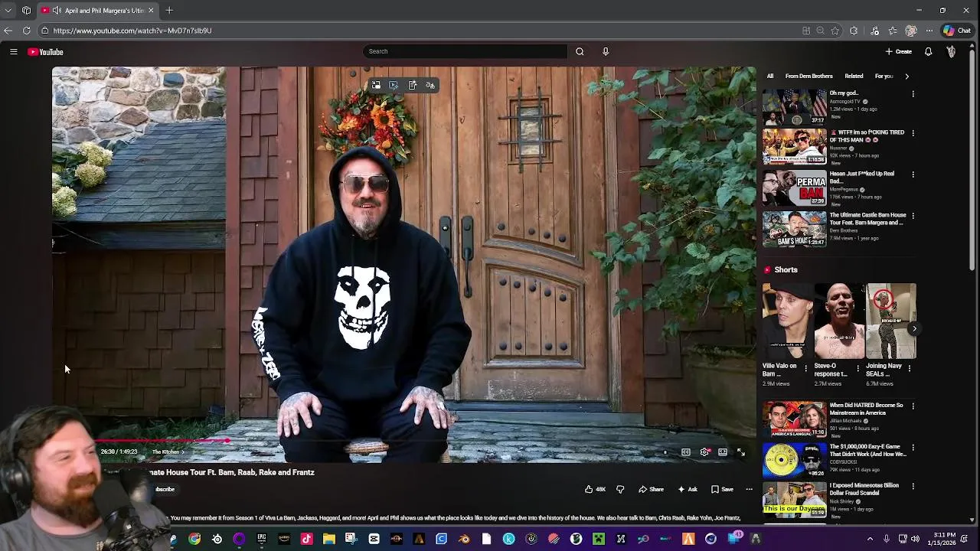Image resolution: width=980 pixels, height=551 pixels.
Task: Click The Kitchen chapter label
Action: tap(168, 452)
